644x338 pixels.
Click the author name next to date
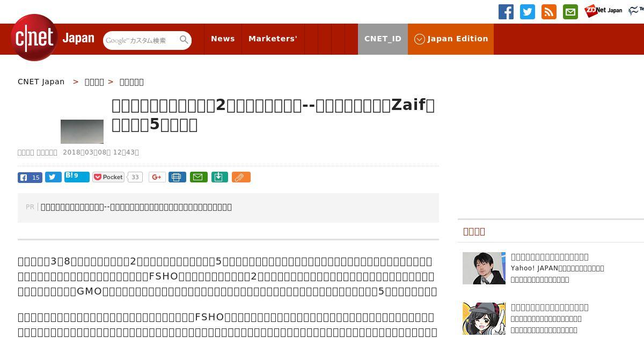[38, 152]
